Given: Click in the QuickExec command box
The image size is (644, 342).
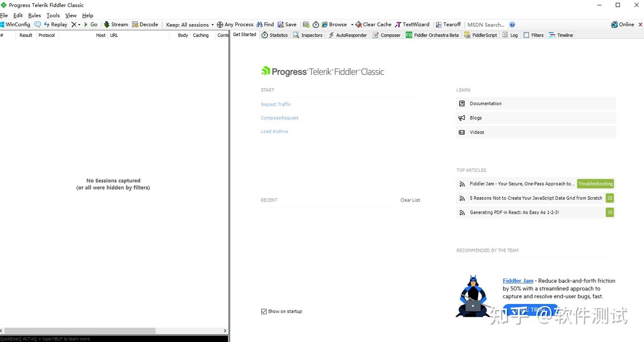Looking at the screenshot, I should (x=114, y=339).
